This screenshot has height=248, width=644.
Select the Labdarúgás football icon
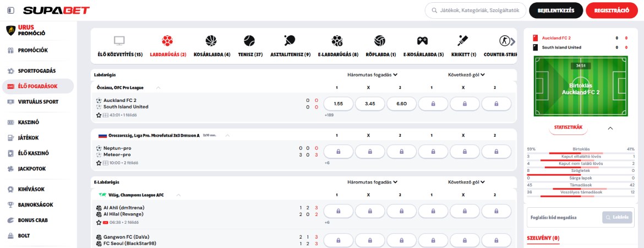(167, 41)
